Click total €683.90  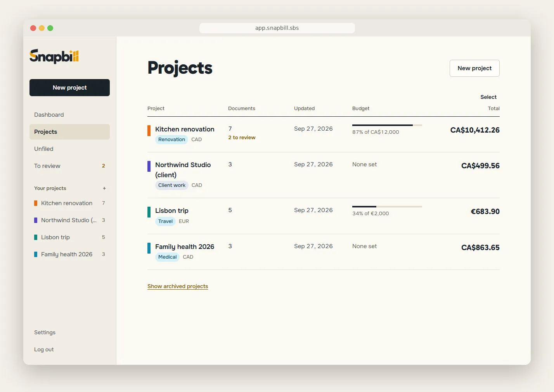(x=485, y=212)
